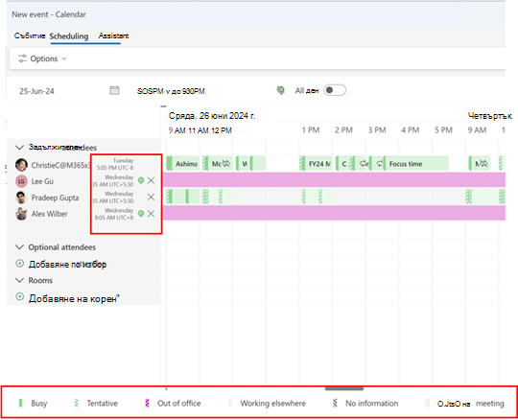Select the Alex Wilber attendee name
The height and width of the screenshot is (420, 518).
pyautogui.click(x=50, y=214)
